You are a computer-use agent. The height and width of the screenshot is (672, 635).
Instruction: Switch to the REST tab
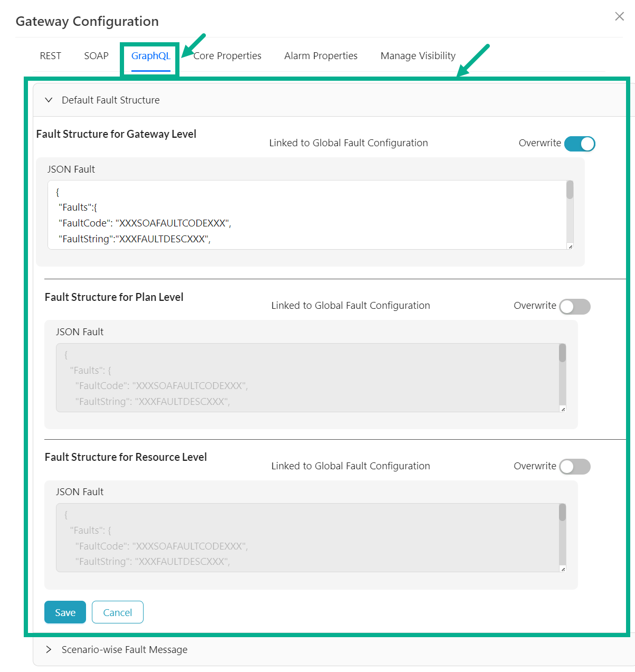pyautogui.click(x=51, y=56)
